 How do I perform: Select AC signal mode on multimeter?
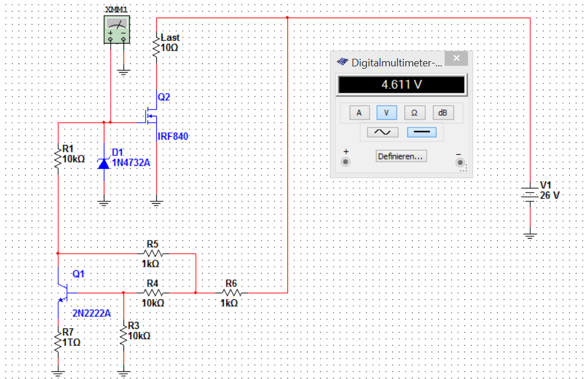(x=382, y=132)
